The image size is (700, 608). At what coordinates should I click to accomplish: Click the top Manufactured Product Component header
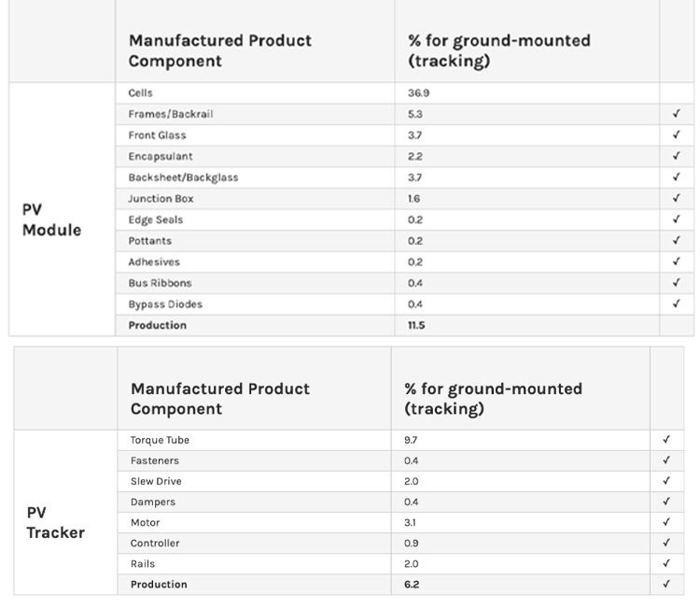pos(220,50)
